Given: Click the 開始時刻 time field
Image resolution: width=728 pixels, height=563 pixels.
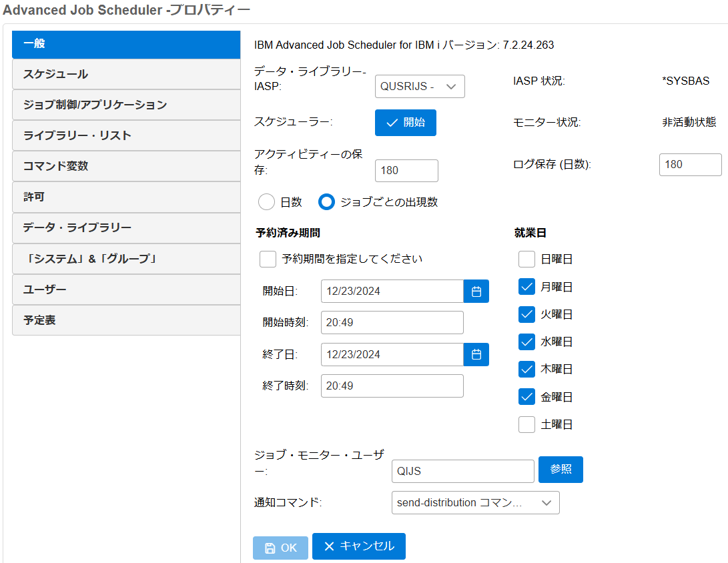Looking at the screenshot, I should pos(392,323).
